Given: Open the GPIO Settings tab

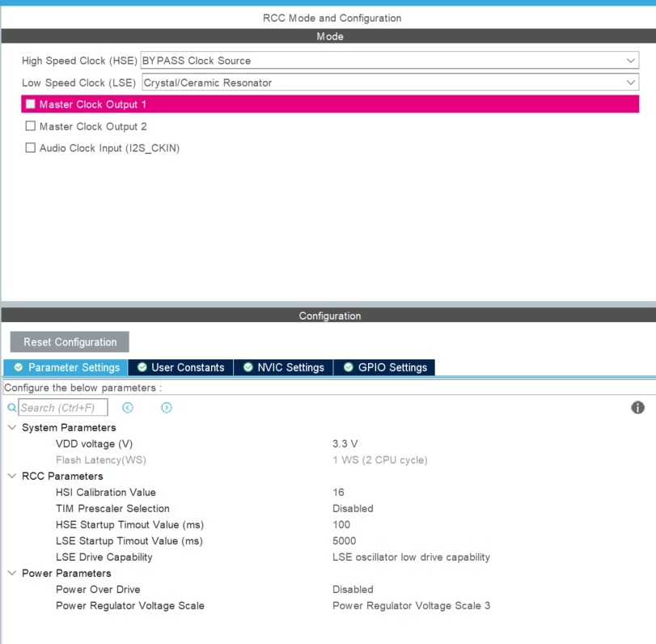Looking at the screenshot, I should pos(384,367).
